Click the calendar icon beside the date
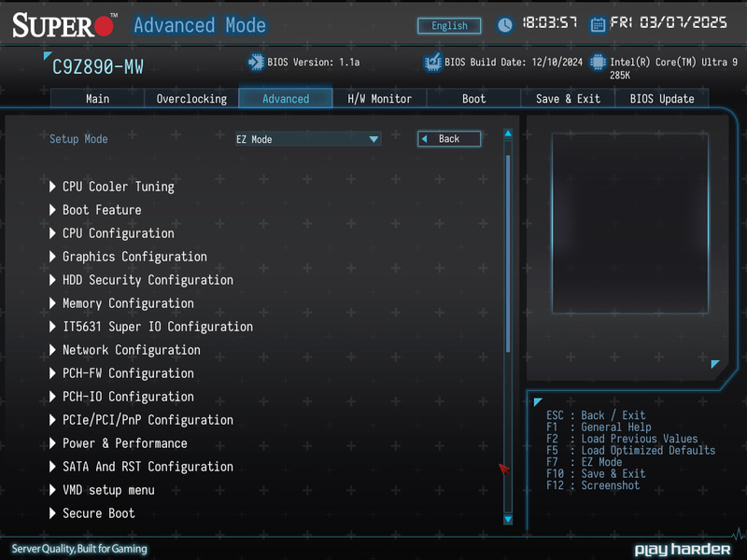 (x=598, y=24)
